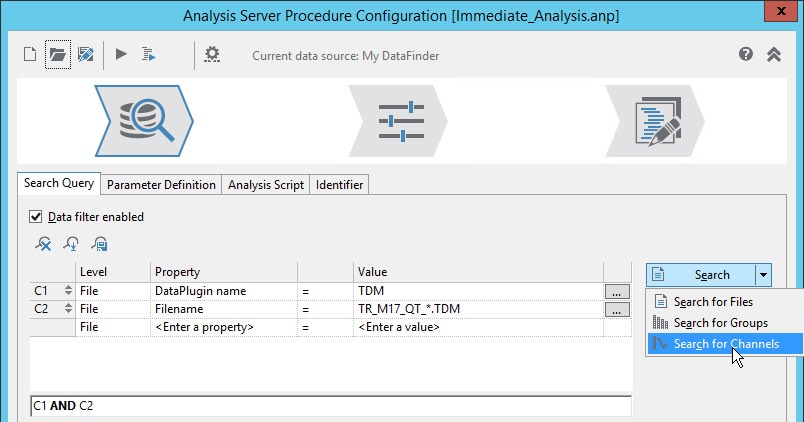Click the browse button for TDM value
This screenshot has height=422, width=804.
click(x=618, y=291)
